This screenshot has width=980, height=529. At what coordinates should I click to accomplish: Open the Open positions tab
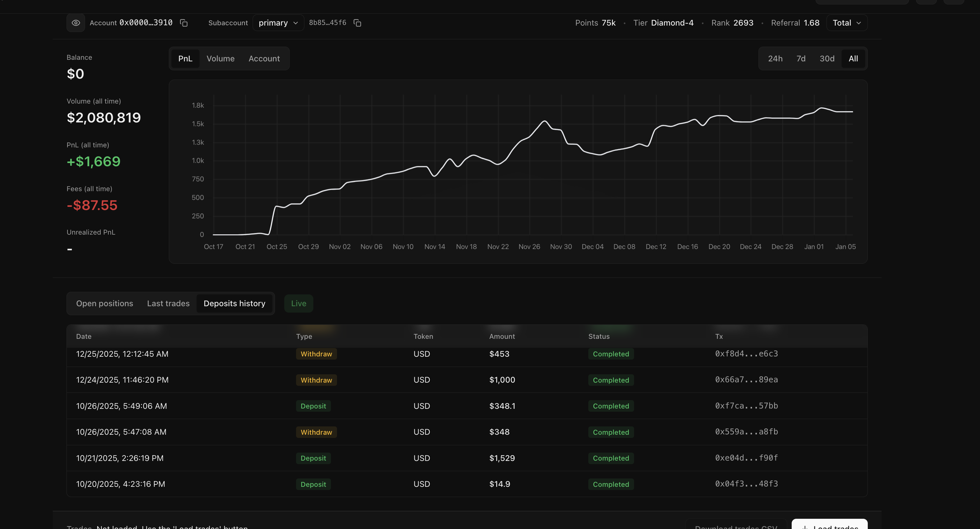click(x=105, y=303)
